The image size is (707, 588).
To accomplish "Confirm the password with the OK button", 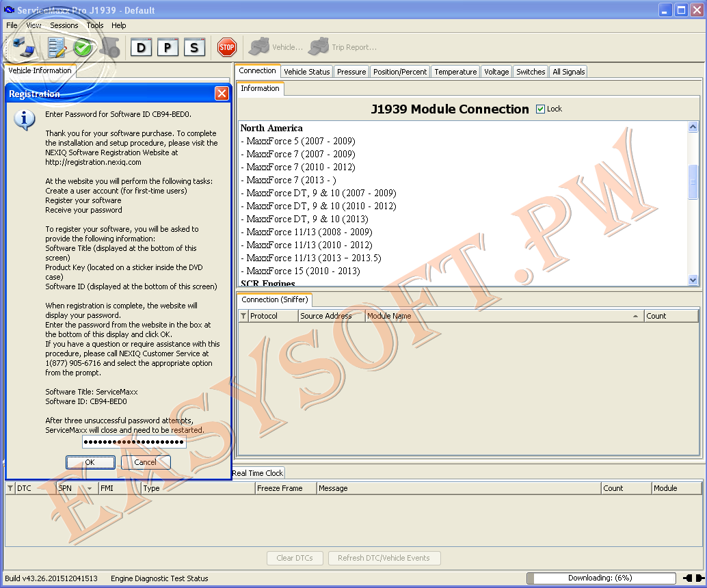I will 90,462.
